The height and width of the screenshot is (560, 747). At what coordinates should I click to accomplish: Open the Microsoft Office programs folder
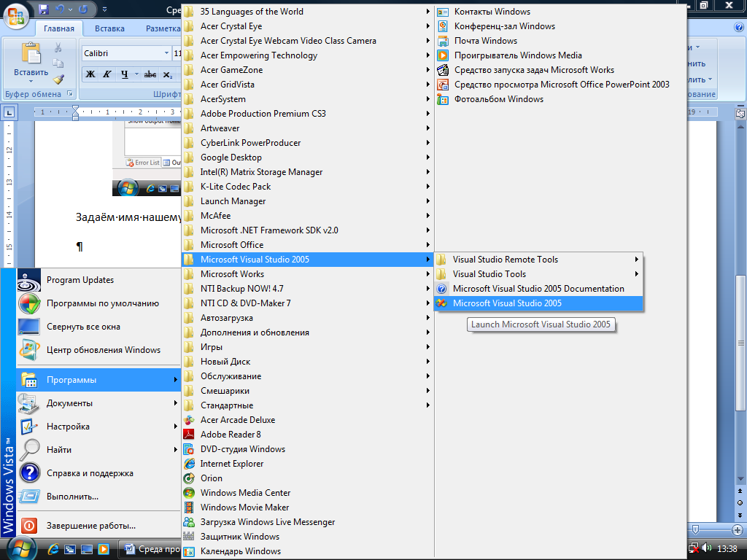pyautogui.click(x=308, y=245)
